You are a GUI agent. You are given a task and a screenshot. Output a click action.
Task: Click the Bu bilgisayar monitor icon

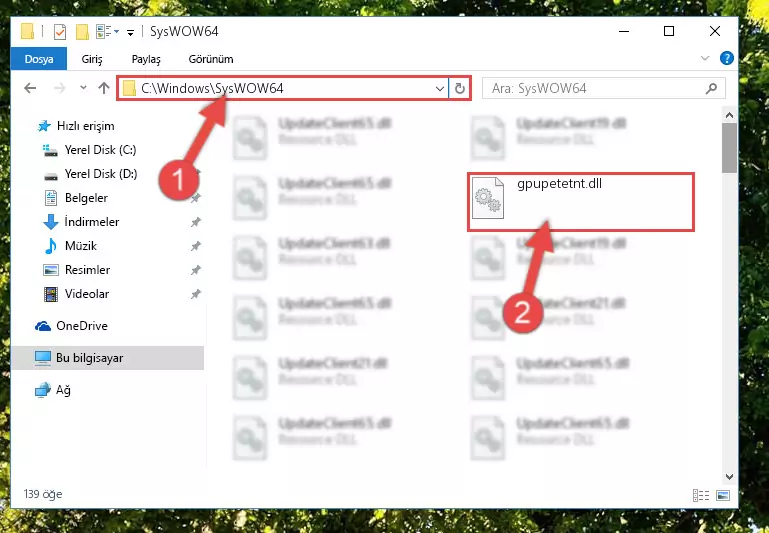(x=43, y=358)
